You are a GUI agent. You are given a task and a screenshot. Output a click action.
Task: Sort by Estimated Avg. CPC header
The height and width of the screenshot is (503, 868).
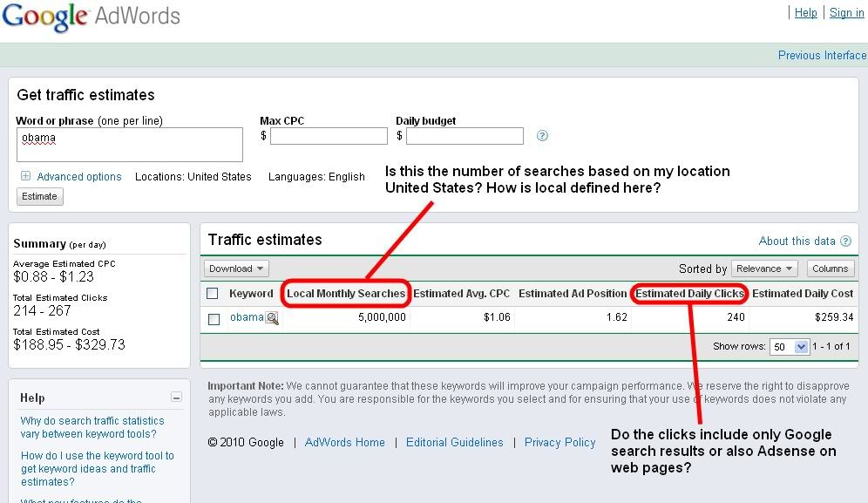[x=461, y=294]
